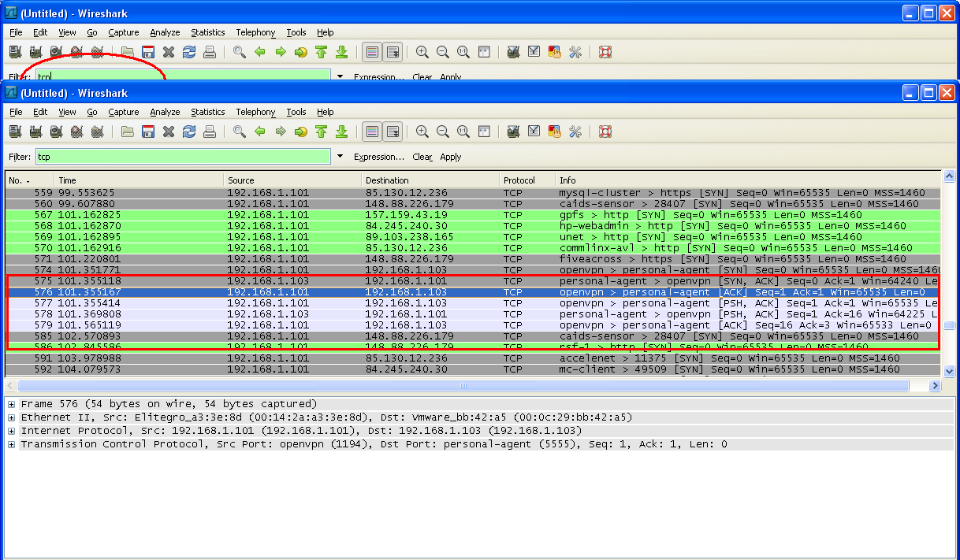Print packets from front window toolbar
This screenshot has width=960, height=560.
(209, 132)
